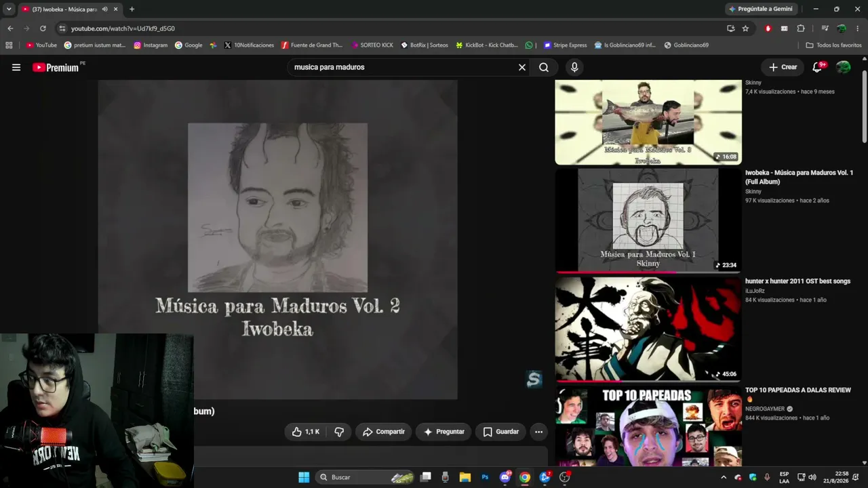Screen dimensions: 868x488
Task: Open Música para Maduros Vol. 3 thumbnail
Action: (648, 123)
